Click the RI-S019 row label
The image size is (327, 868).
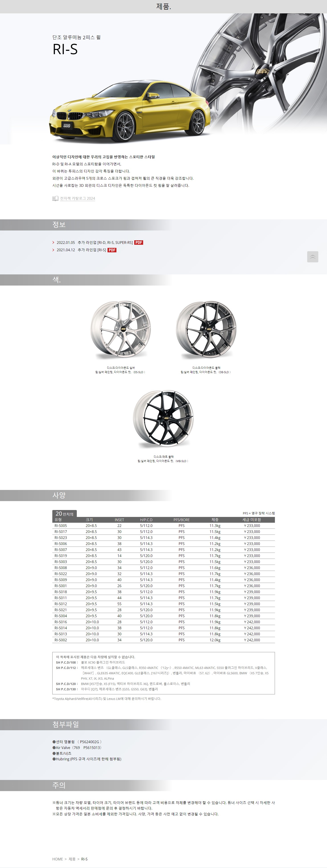(61, 556)
